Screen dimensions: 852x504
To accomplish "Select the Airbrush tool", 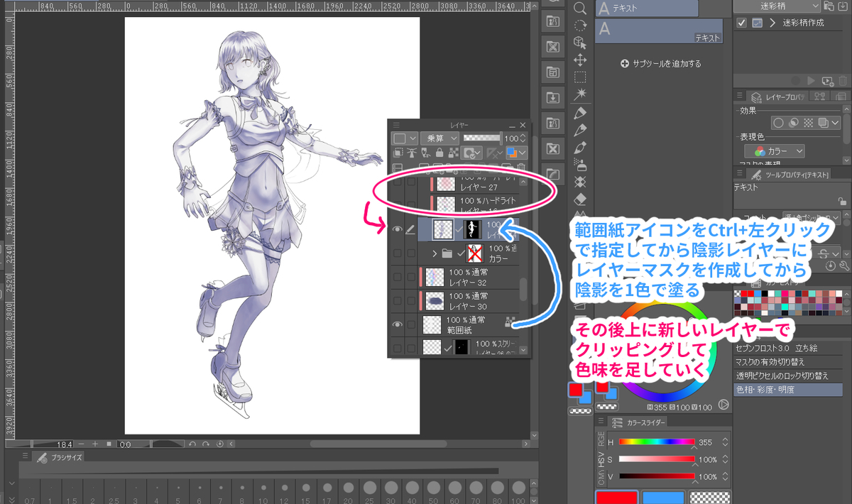I will pyautogui.click(x=580, y=165).
